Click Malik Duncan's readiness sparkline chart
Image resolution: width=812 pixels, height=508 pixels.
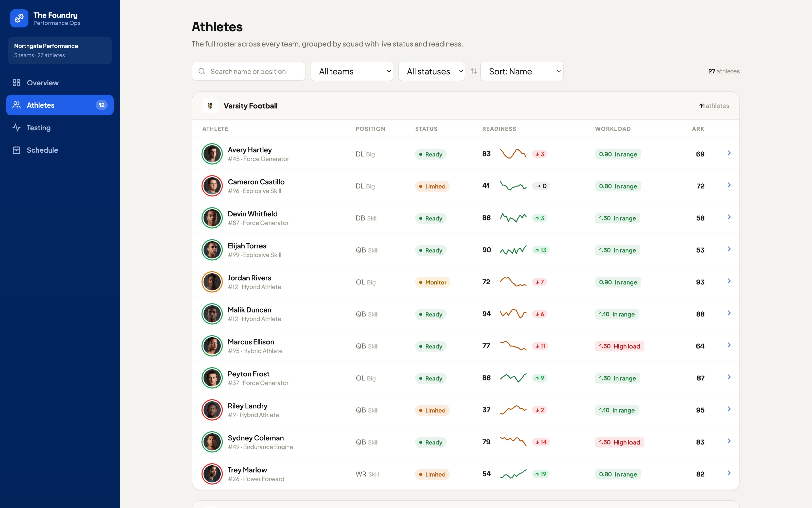point(513,314)
